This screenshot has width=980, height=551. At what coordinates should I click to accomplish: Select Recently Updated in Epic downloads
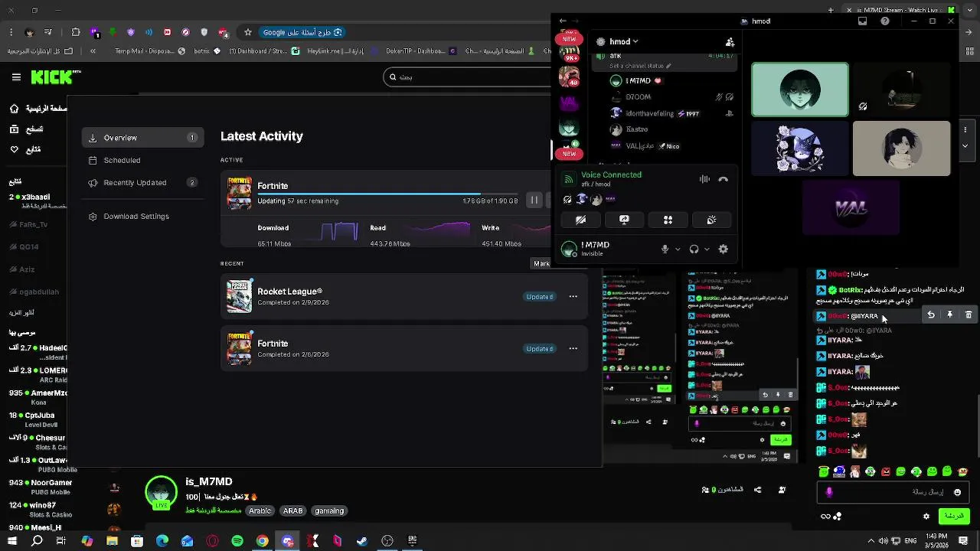point(143,183)
